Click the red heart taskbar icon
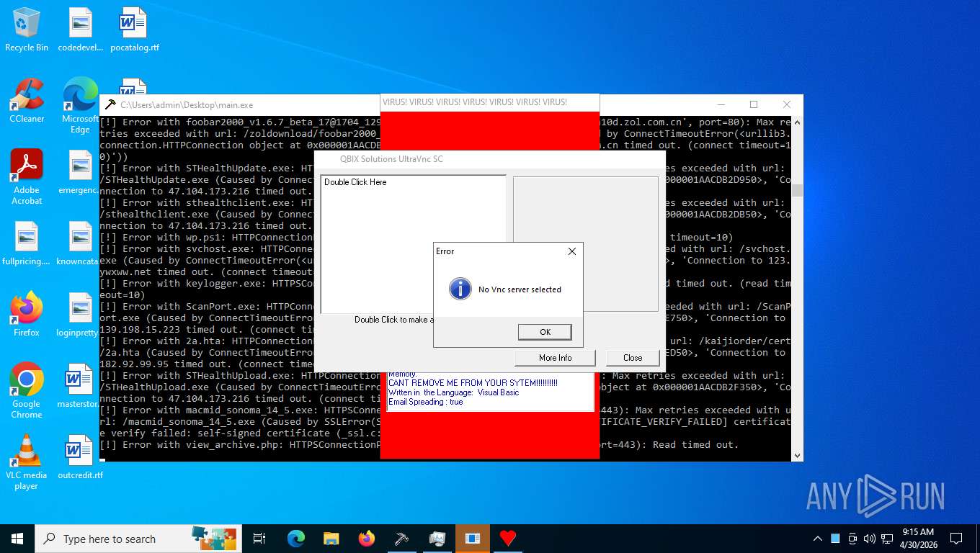Screen dimensions: 980x553 click(508, 539)
